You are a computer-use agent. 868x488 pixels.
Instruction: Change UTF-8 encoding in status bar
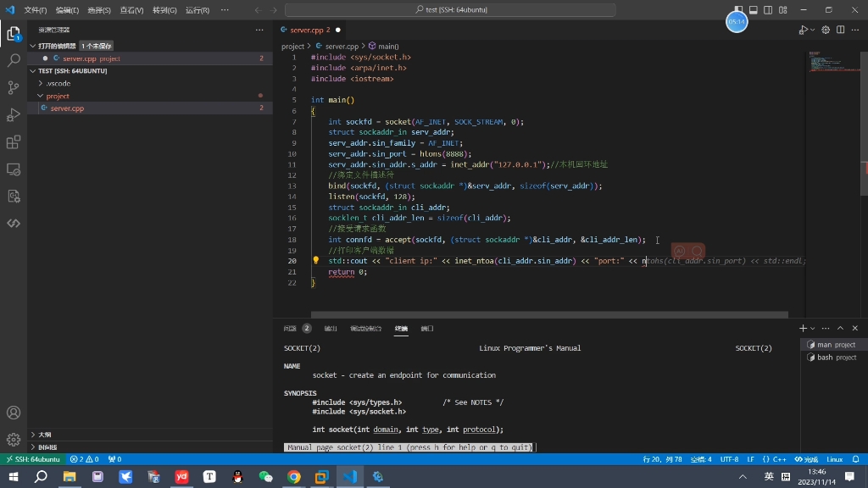pyautogui.click(x=729, y=459)
